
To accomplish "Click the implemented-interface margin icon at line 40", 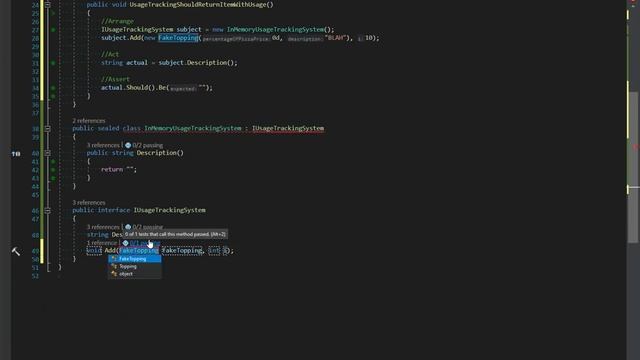I will pos(16,154).
